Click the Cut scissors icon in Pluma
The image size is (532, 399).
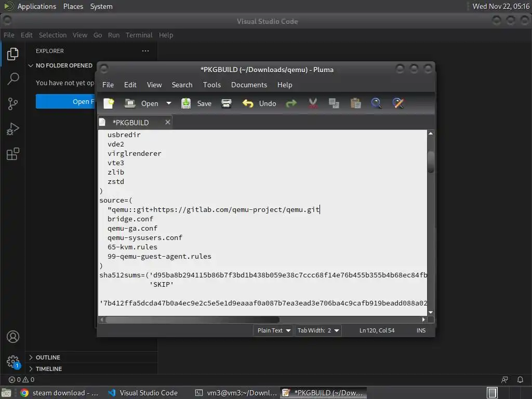pos(313,103)
